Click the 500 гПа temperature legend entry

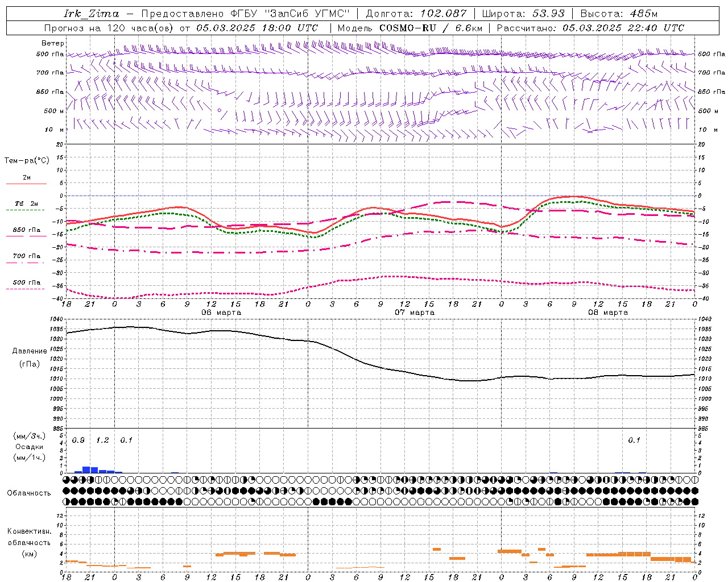[27, 282]
